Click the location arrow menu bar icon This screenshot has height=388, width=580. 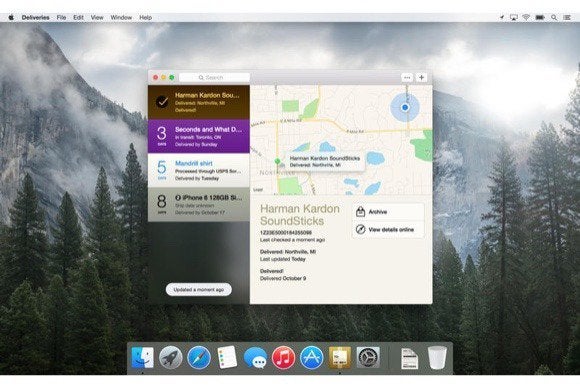502,17
